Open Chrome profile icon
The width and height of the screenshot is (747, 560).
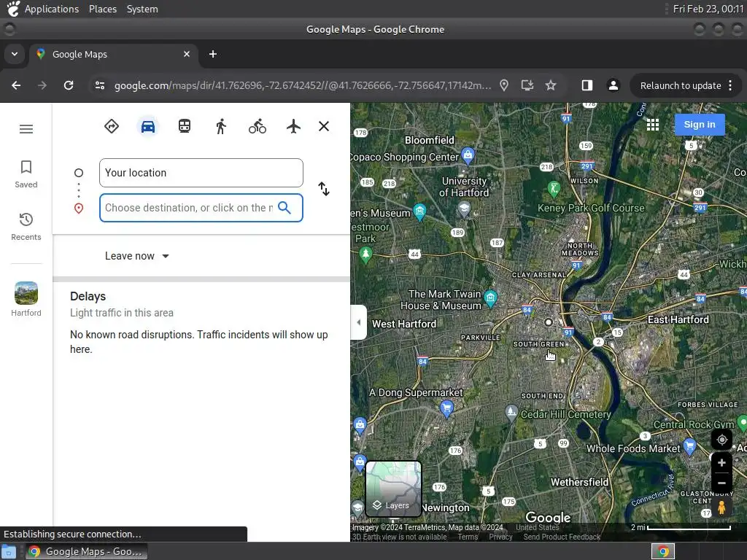pyautogui.click(x=613, y=85)
